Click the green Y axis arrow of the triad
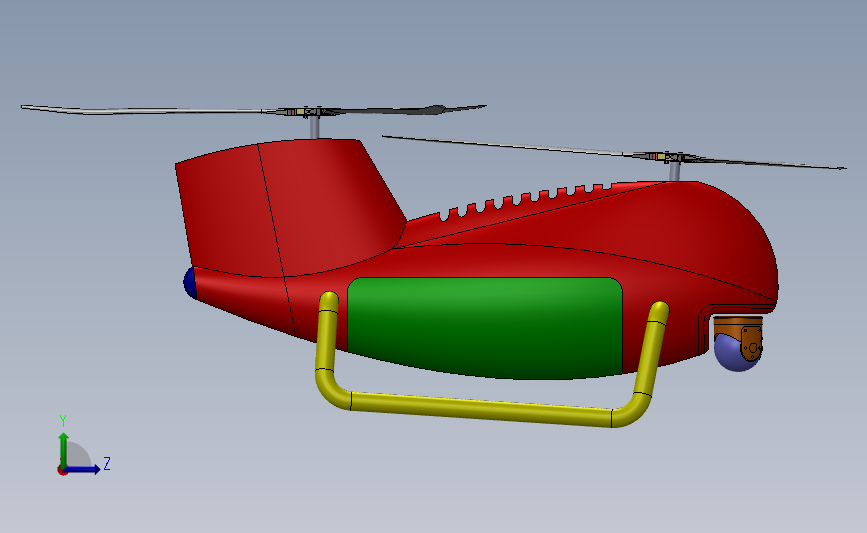This screenshot has width=867, height=533. point(64,449)
